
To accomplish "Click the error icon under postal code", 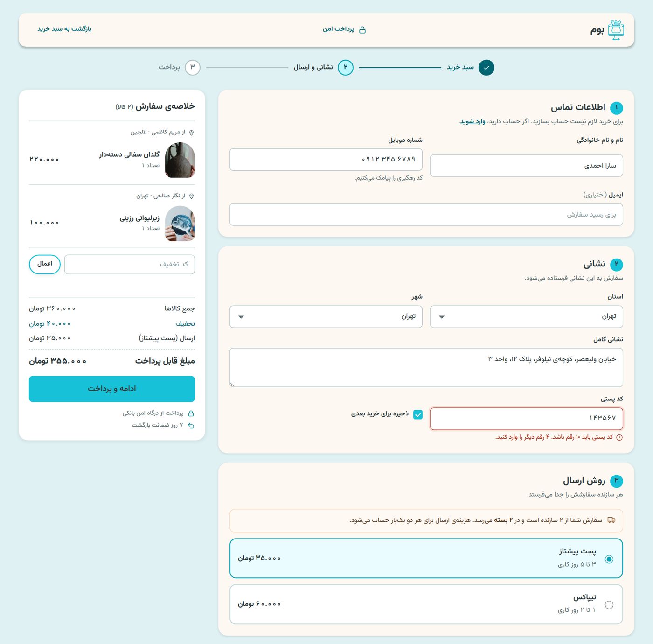I will (x=619, y=437).
